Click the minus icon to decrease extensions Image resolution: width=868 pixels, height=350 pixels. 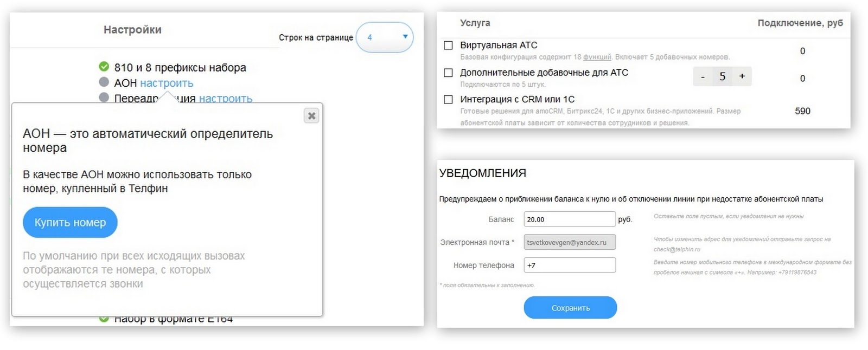coord(703,76)
